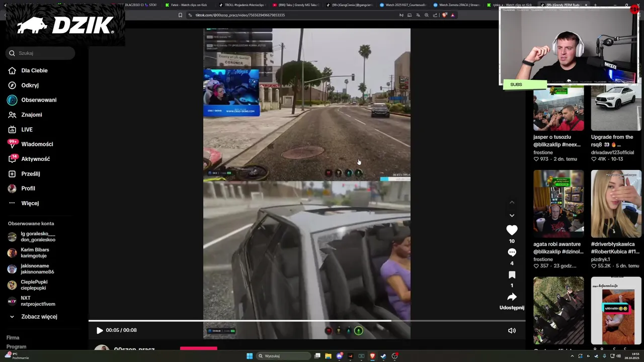Open Windows Start menu
This screenshot has width=644, height=362.
(x=250, y=356)
